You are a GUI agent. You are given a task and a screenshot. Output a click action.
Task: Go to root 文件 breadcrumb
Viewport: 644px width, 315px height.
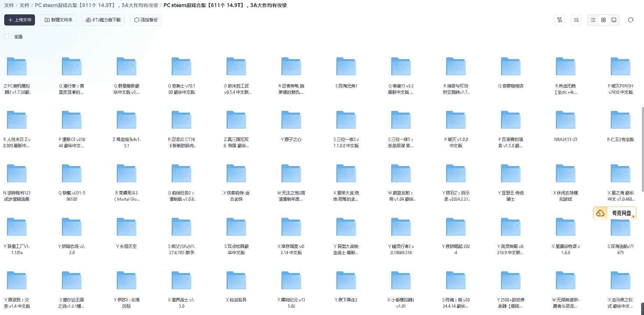click(x=9, y=5)
